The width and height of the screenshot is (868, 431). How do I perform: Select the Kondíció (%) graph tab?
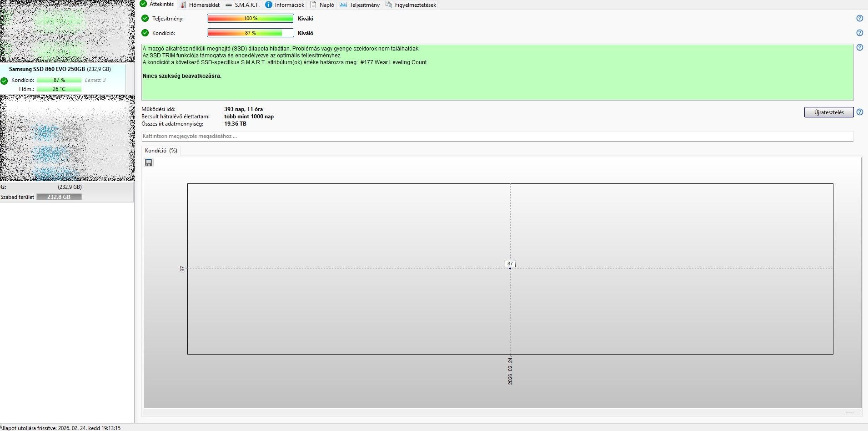(x=161, y=151)
